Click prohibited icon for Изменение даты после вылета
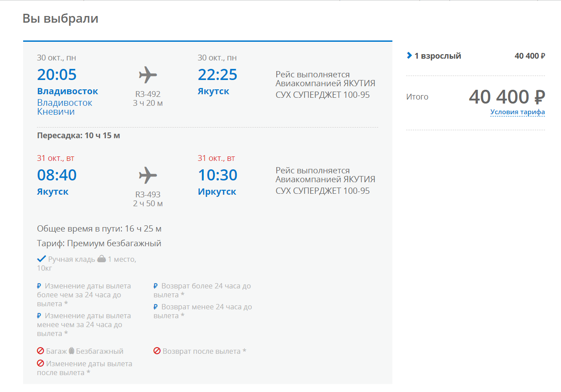 [40, 364]
